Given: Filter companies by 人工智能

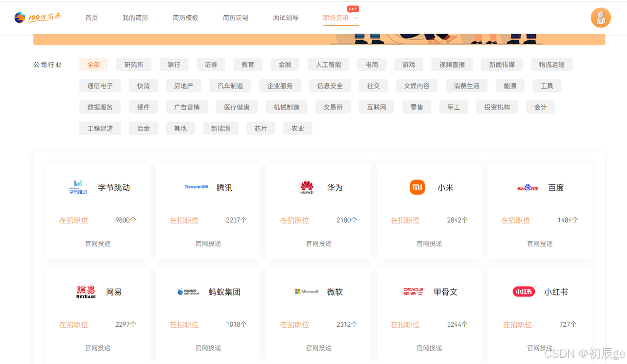Looking at the screenshot, I should tap(328, 65).
